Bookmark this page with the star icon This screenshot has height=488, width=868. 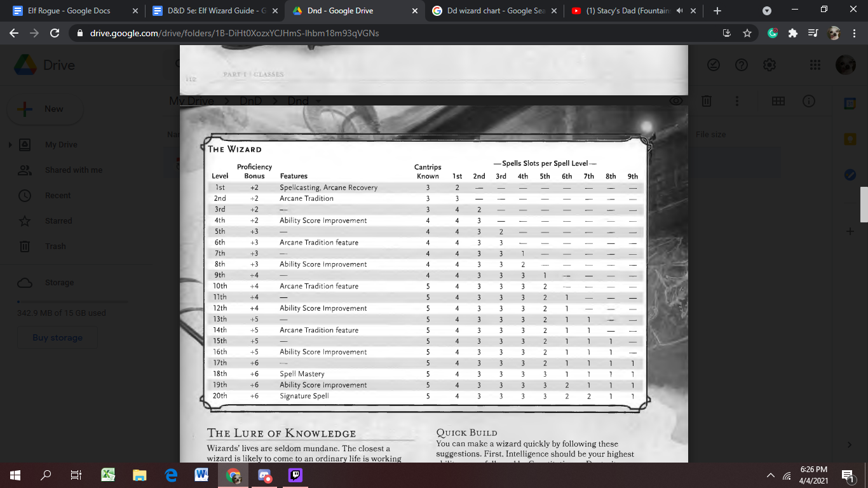(x=747, y=33)
